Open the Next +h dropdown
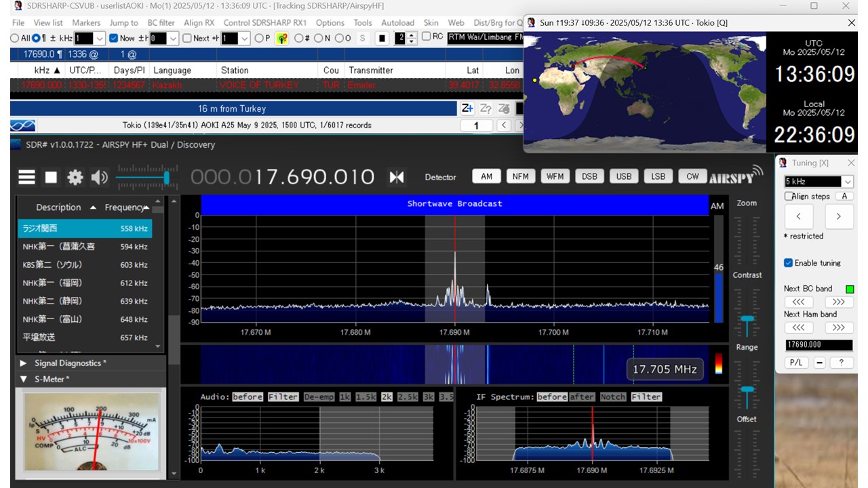This screenshot has width=868, height=488. tap(244, 39)
